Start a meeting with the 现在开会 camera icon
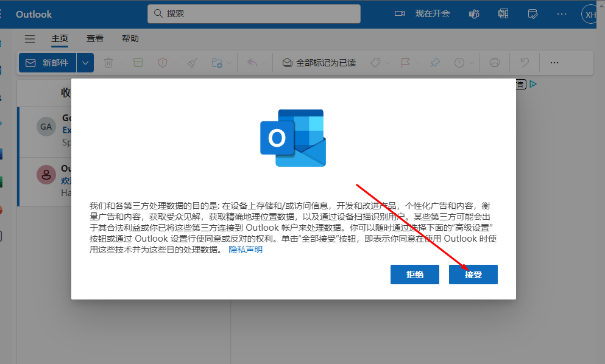The image size is (605, 364). tap(400, 14)
